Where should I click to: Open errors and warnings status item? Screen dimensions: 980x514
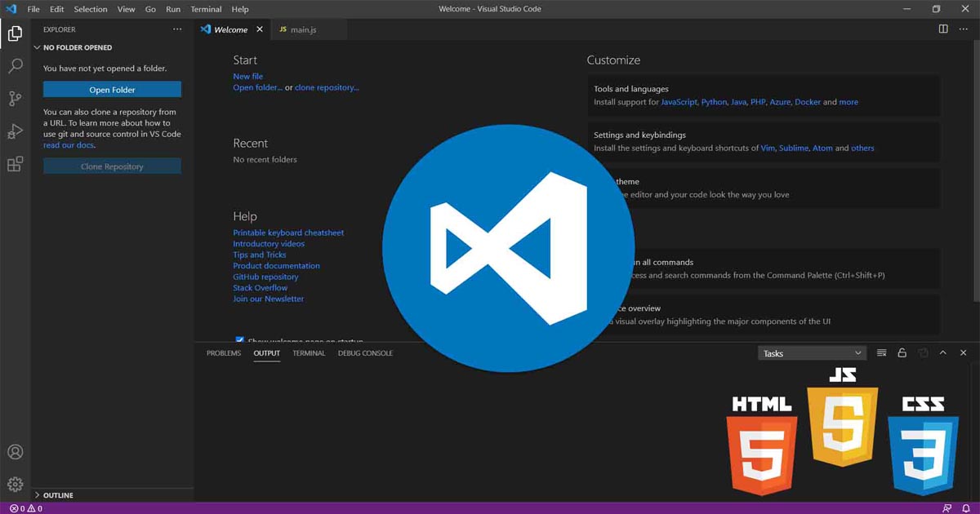click(26, 508)
